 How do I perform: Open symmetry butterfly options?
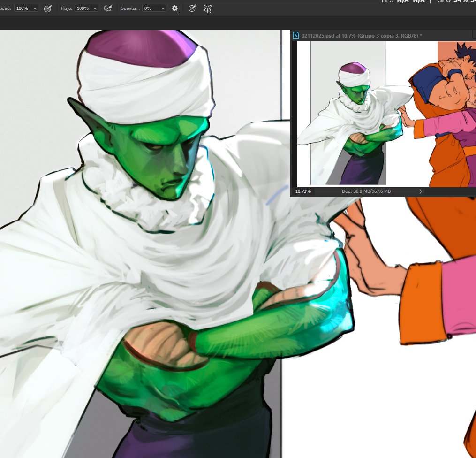(207, 8)
